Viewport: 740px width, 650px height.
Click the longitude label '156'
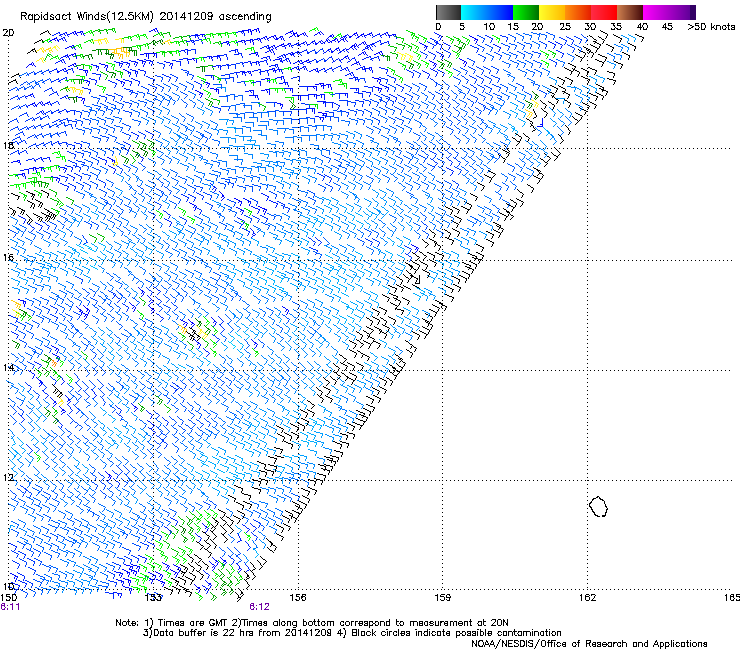pos(298,598)
